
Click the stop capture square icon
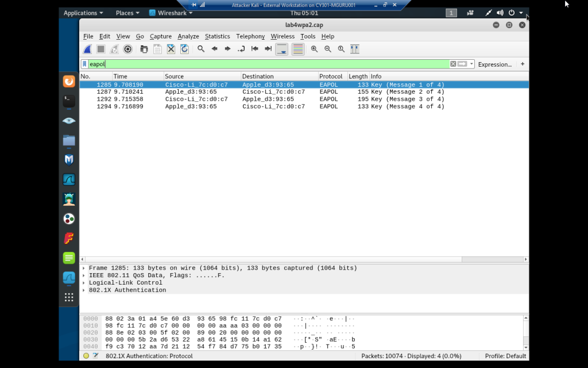tap(101, 49)
